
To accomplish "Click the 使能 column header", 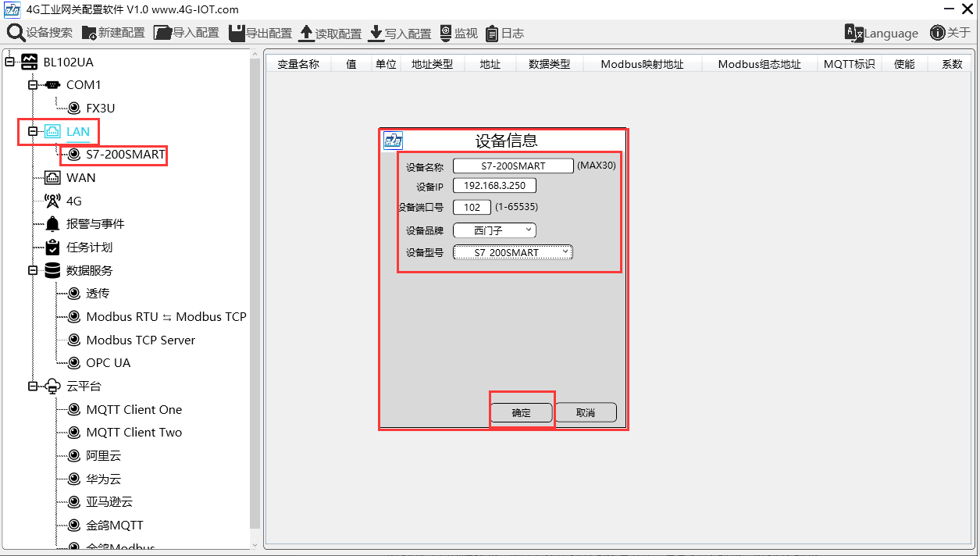I will [x=904, y=64].
